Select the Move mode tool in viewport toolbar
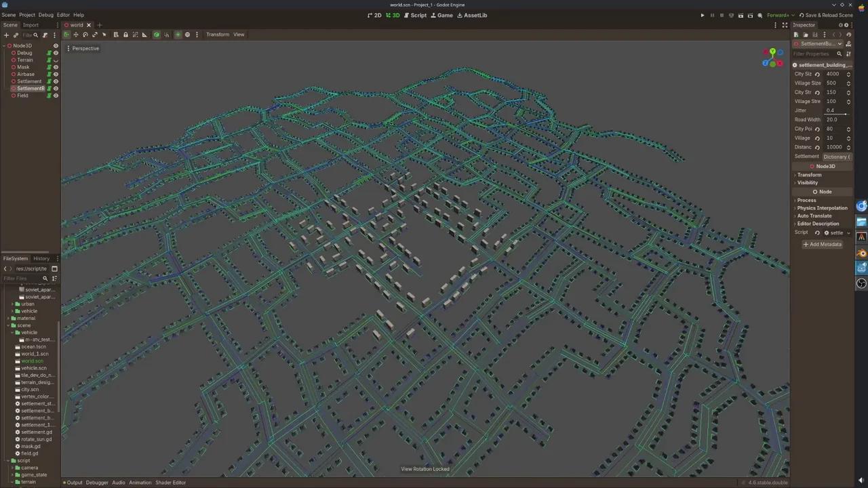The height and width of the screenshot is (488, 868). pyautogui.click(x=75, y=35)
